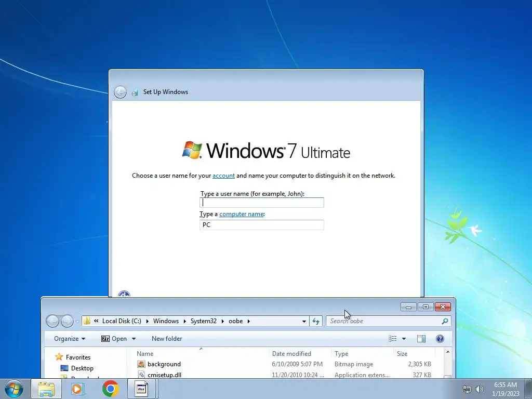Image resolution: width=532 pixels, height=399 pixels.
Task: Click the back arrow in Set Up Windows
Action: (x=120, y=92)
